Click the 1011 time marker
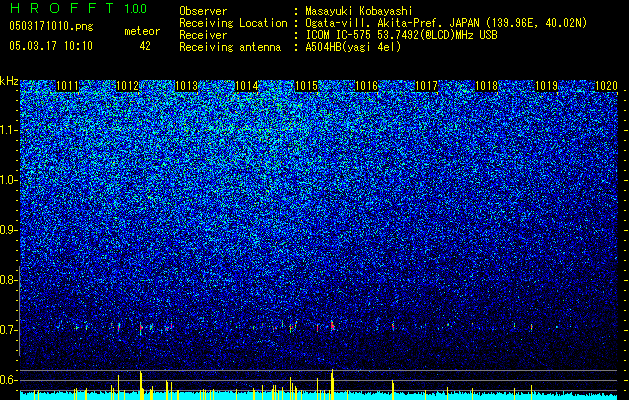This screenshot has height=400, width=629. 67,86
